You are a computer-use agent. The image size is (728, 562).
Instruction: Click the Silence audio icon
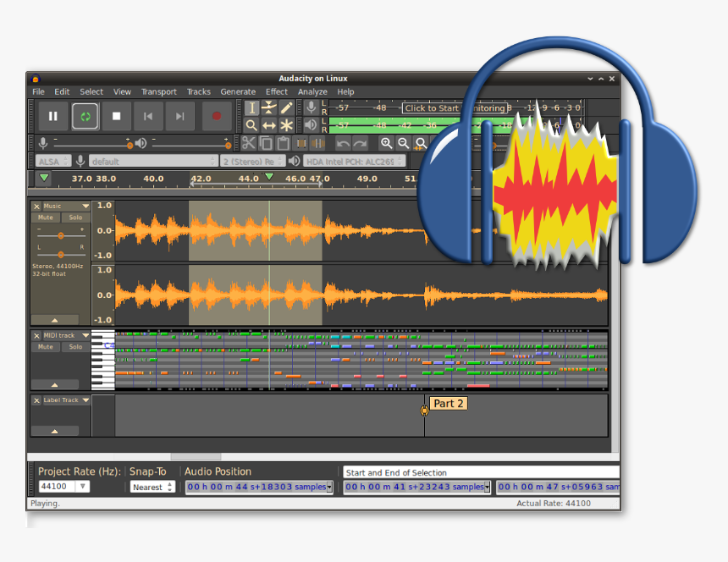(318, 143)
